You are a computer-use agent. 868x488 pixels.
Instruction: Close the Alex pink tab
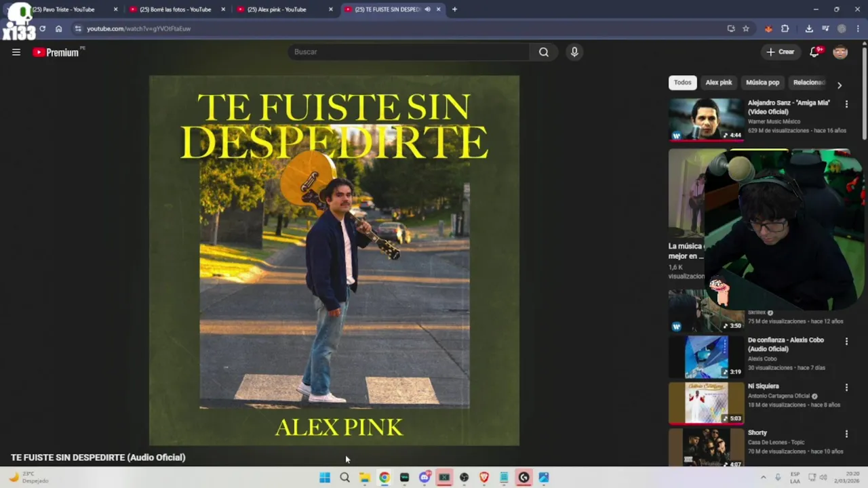331,9
